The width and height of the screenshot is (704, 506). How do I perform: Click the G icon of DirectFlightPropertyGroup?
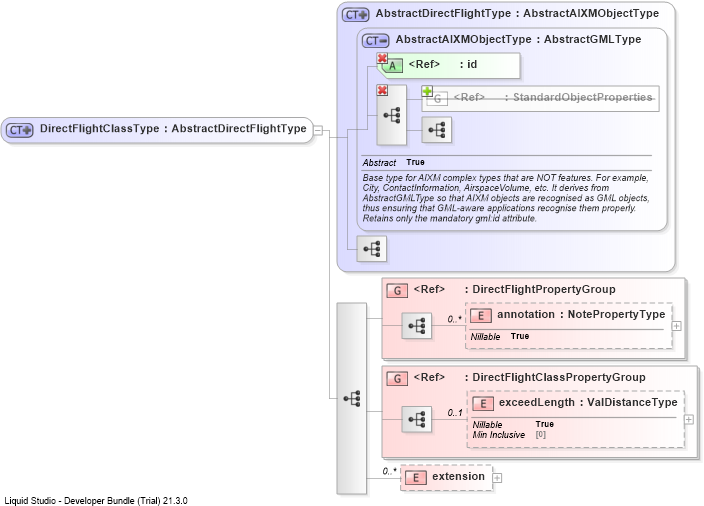pos(397,291)
